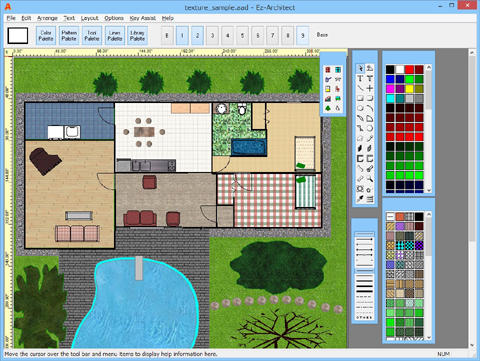This screenshot has height=361, width=480.
Task: Toggle the Lines Palette button
Action: pos(115,35)
